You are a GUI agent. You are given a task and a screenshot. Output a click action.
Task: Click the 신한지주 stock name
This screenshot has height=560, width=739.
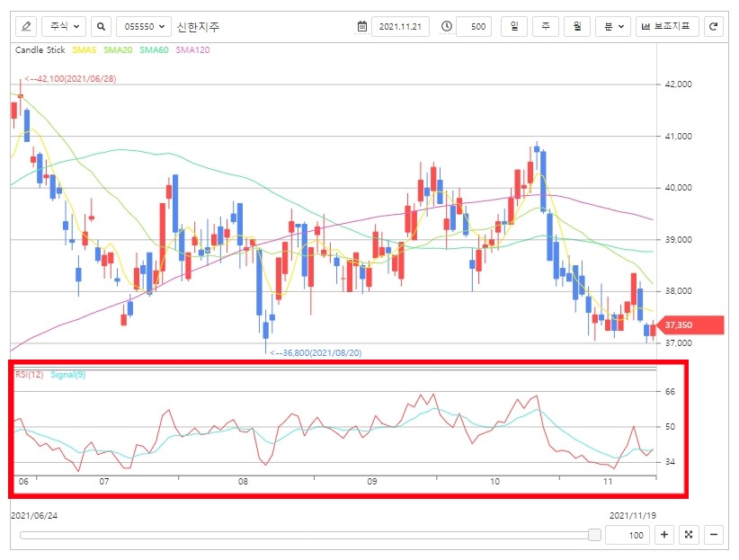point(198,27)
